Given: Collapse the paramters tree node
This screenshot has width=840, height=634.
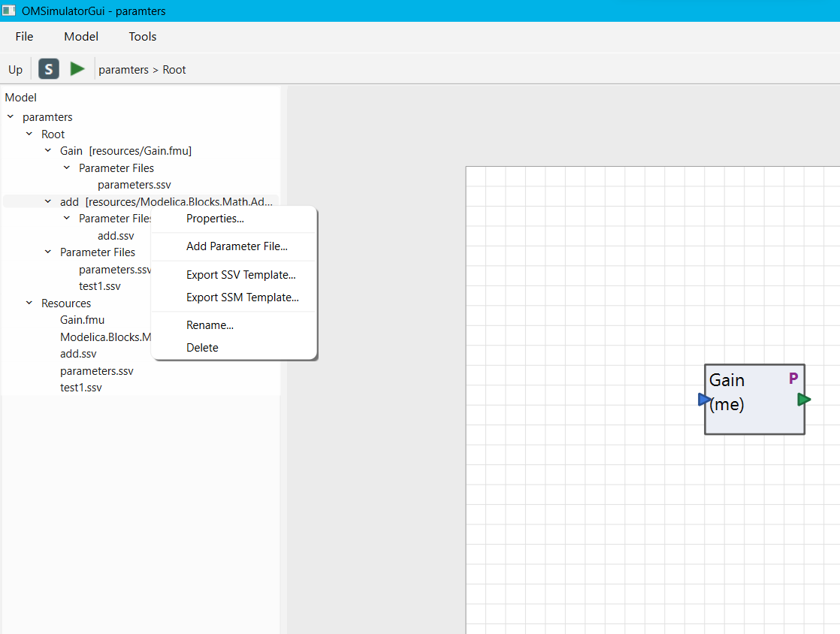Looking at the screenshot, I should 11,116.
